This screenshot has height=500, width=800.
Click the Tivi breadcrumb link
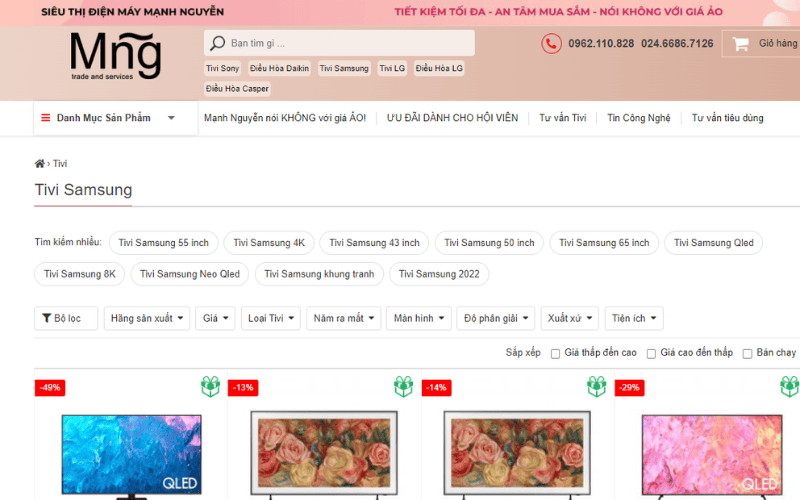coord(60,163)
